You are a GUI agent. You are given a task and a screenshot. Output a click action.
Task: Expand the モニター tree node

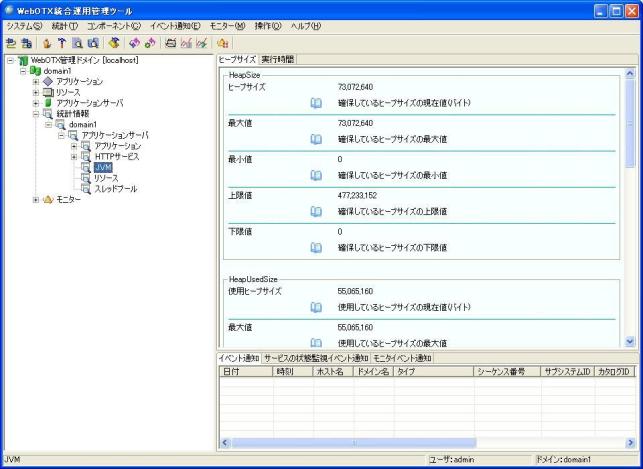(36, 200)
